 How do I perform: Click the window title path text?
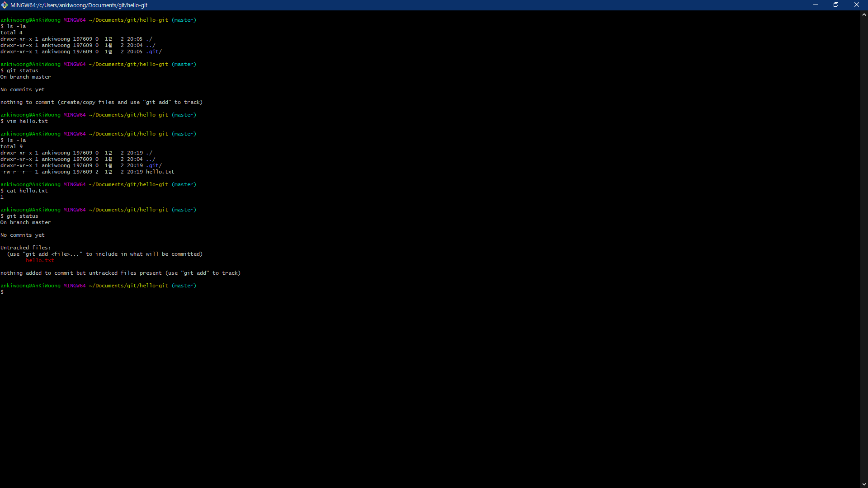click(x=79, y=5)
